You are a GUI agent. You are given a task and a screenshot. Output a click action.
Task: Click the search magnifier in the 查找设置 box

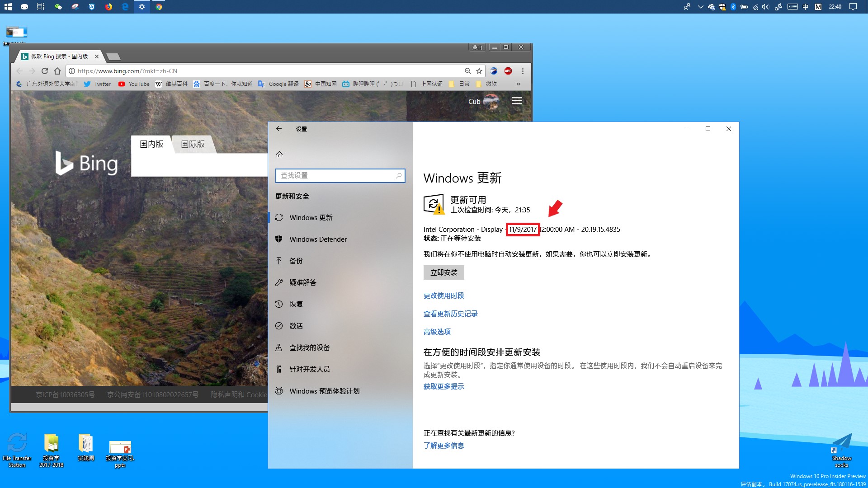(398, 175)
